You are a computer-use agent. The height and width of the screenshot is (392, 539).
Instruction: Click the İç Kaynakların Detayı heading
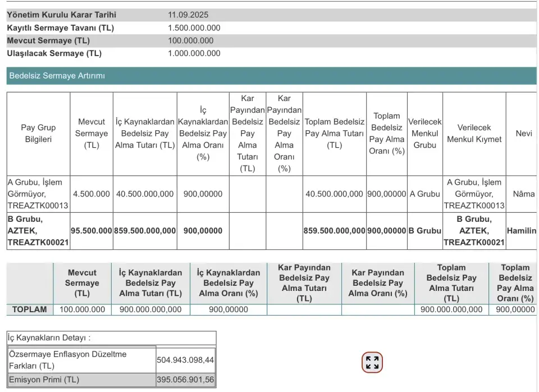(x=49, y=338)
